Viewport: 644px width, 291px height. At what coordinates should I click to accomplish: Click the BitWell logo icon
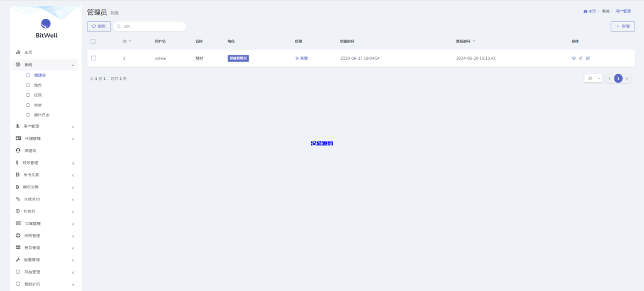pos(46,24)
